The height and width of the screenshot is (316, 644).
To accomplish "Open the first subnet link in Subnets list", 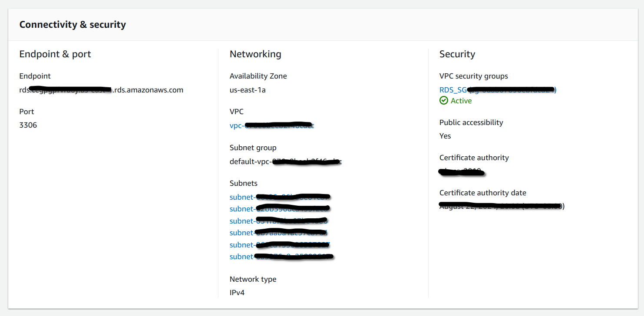I will tap(280, 197).
